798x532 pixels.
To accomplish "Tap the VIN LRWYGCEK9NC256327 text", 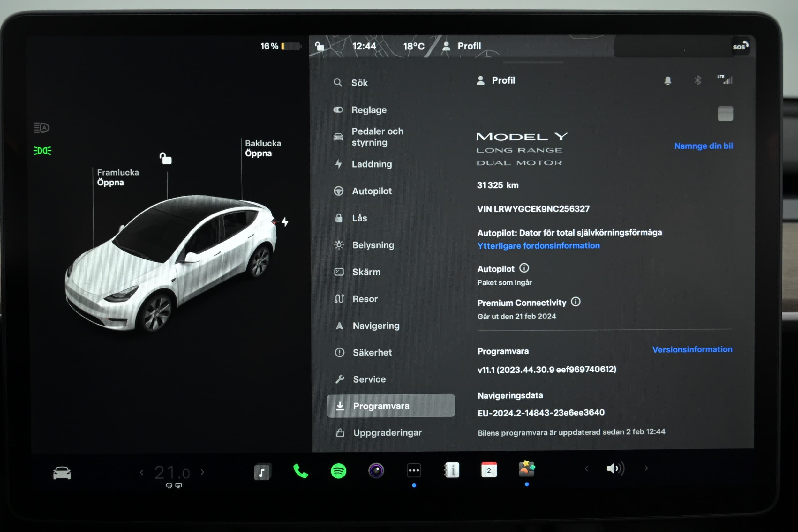I will coord(533,209).
